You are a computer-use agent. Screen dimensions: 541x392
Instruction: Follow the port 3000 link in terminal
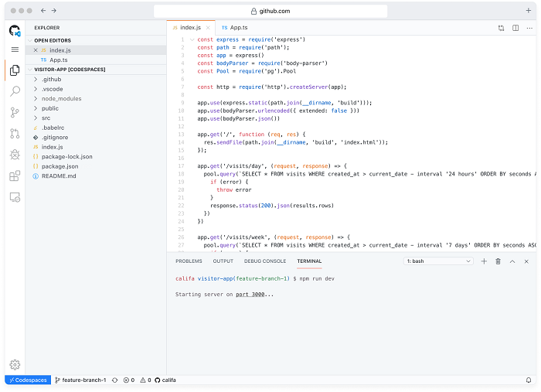click(x=250, y=295)
